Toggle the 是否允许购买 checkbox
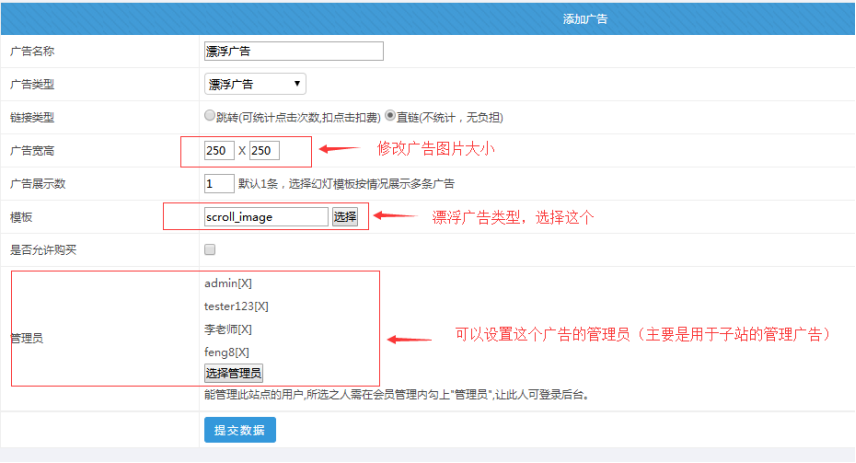The image size is (856, 463). point(210,250)
